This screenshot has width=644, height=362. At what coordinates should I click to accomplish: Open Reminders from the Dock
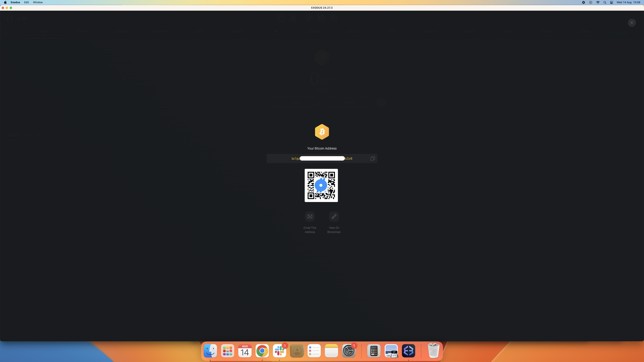click(x=314, y=351)
